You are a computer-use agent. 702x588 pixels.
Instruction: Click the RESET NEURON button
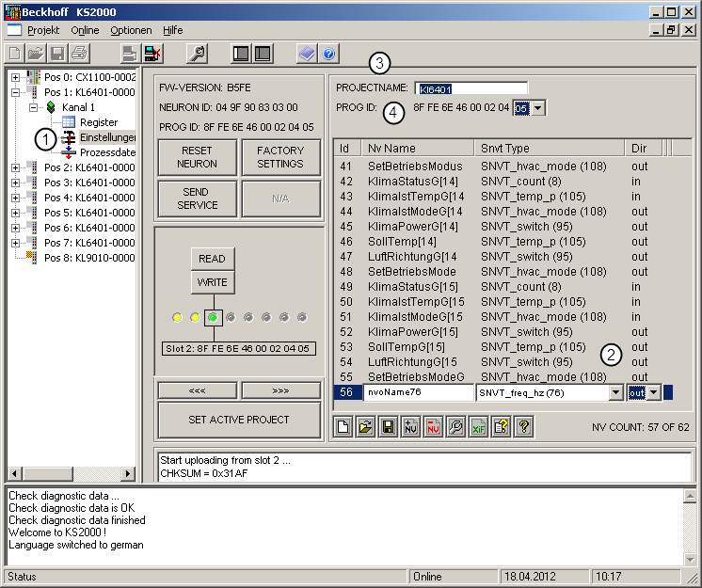[x=197, y=157]
